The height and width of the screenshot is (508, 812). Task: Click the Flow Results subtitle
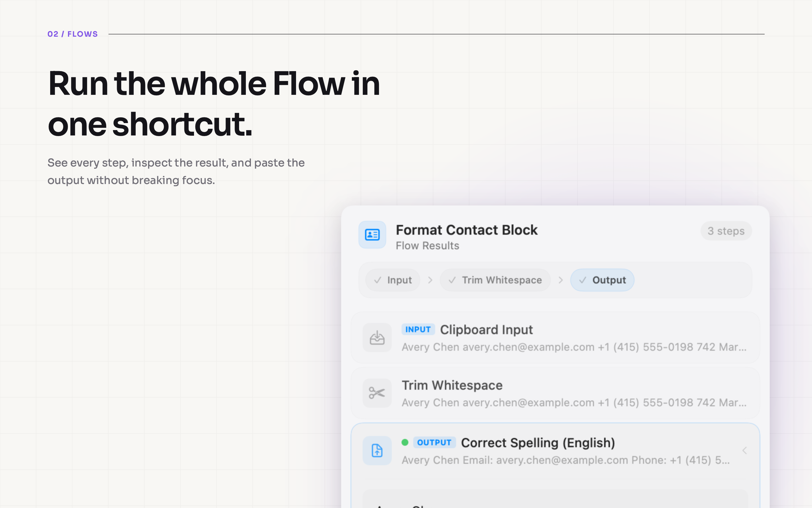[427, 246]
